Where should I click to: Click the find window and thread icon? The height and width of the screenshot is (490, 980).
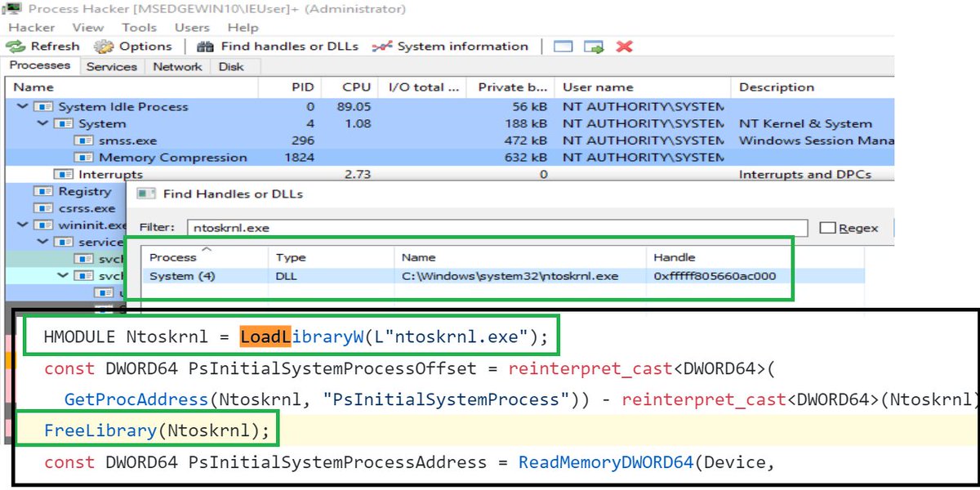tap(594, 47)
